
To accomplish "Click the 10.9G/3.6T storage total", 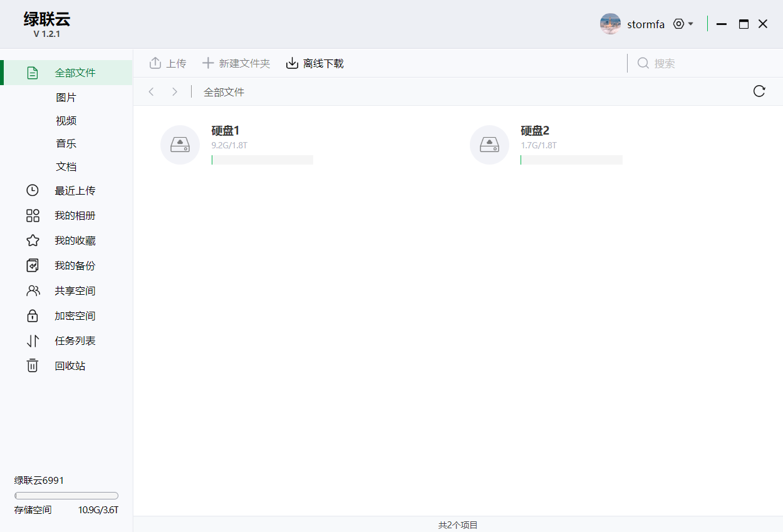I will pos(98,510).
